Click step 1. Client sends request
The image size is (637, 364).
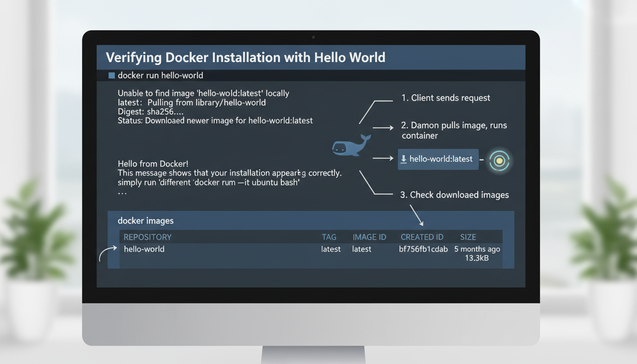point(446,98)
